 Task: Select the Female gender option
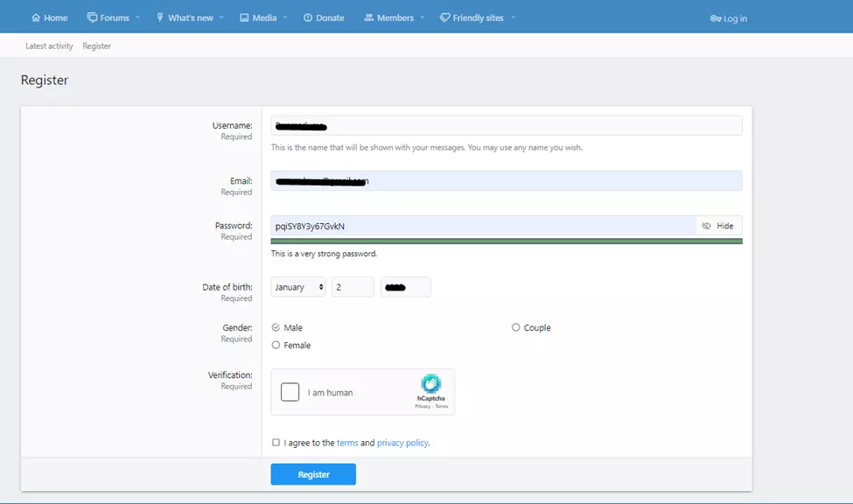[x=276, y=345]
